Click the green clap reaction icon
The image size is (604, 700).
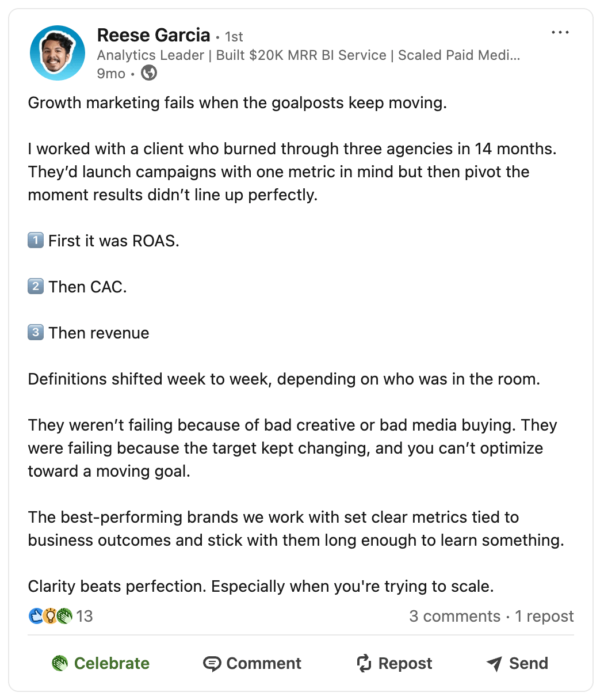64,616
